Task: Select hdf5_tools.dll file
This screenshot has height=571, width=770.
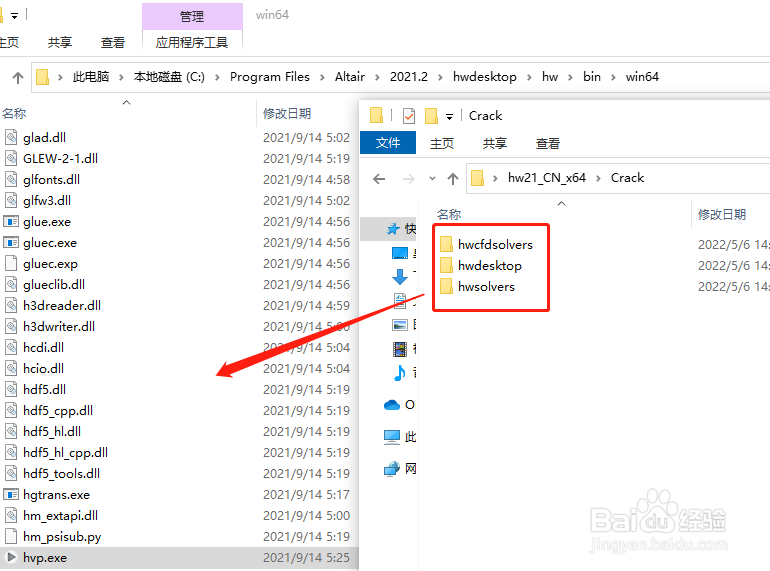Action: pos(61,474)
